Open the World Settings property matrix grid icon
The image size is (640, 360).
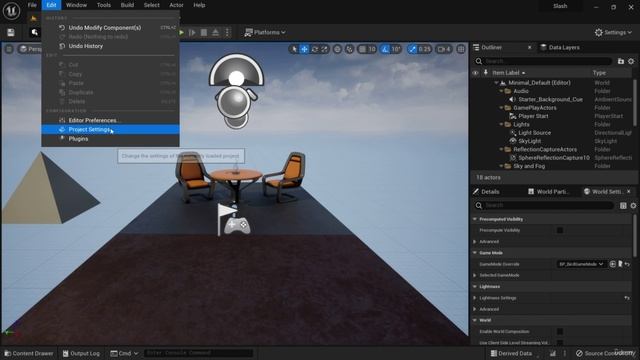(623, 205)
